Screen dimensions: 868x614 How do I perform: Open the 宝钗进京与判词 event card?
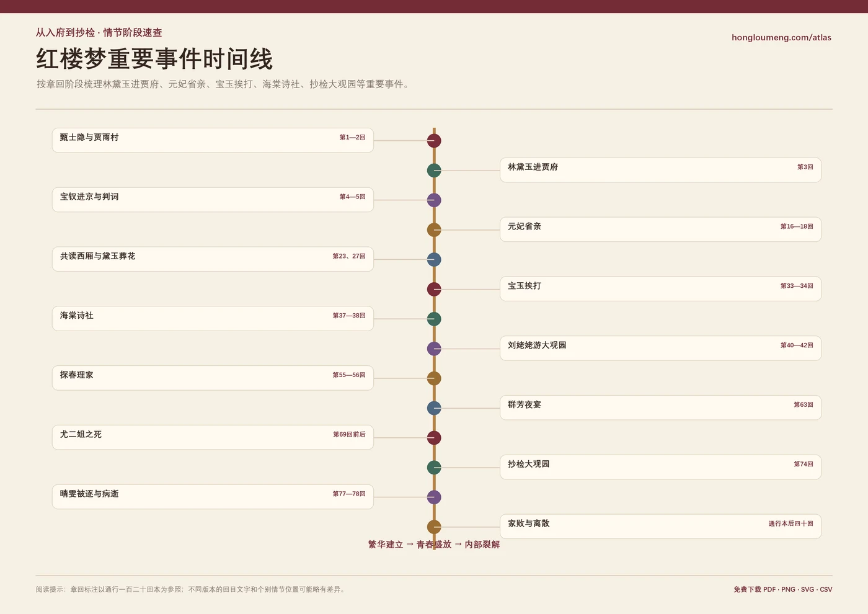[x=213, y=200]
